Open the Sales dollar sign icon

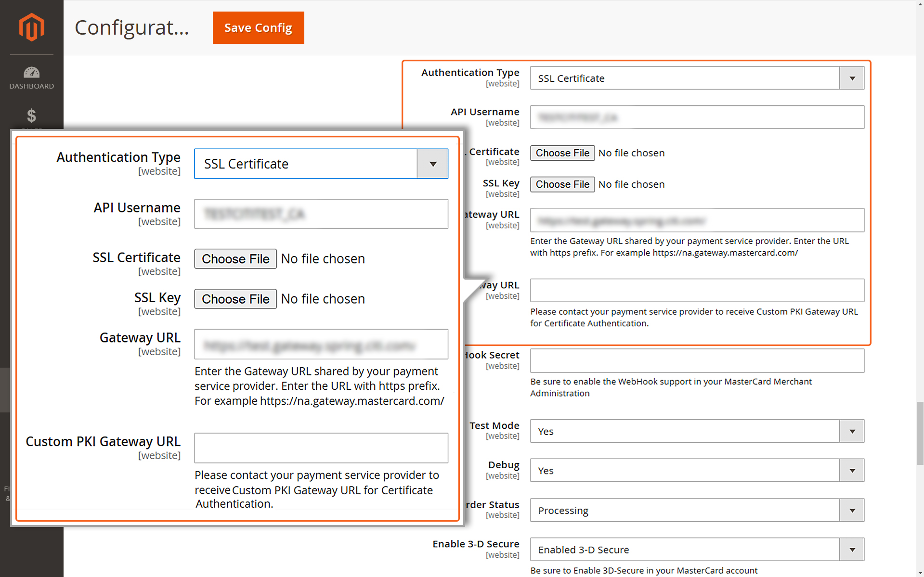32,116
